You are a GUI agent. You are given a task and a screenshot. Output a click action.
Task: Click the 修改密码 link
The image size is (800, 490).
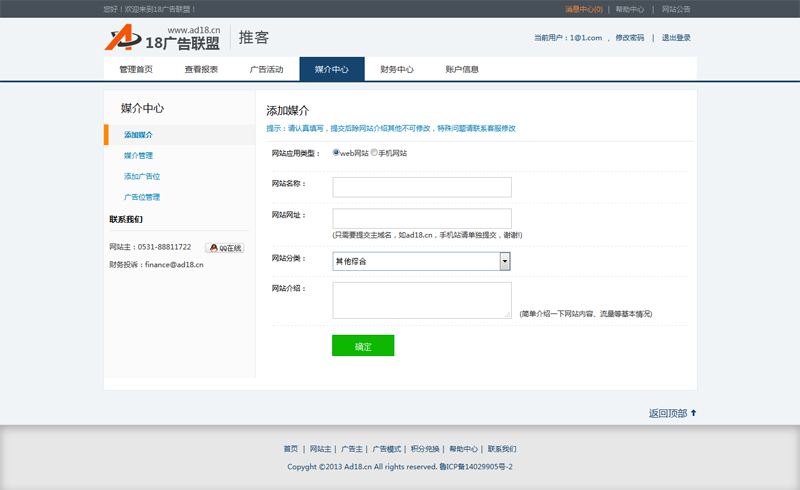pos(629,38)
